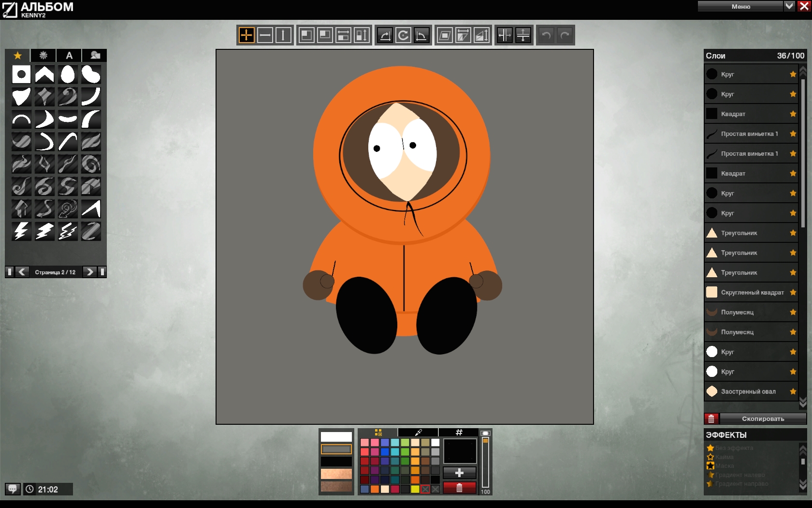Toggle star on Скругленный квадрат layer

coord(793,292)
